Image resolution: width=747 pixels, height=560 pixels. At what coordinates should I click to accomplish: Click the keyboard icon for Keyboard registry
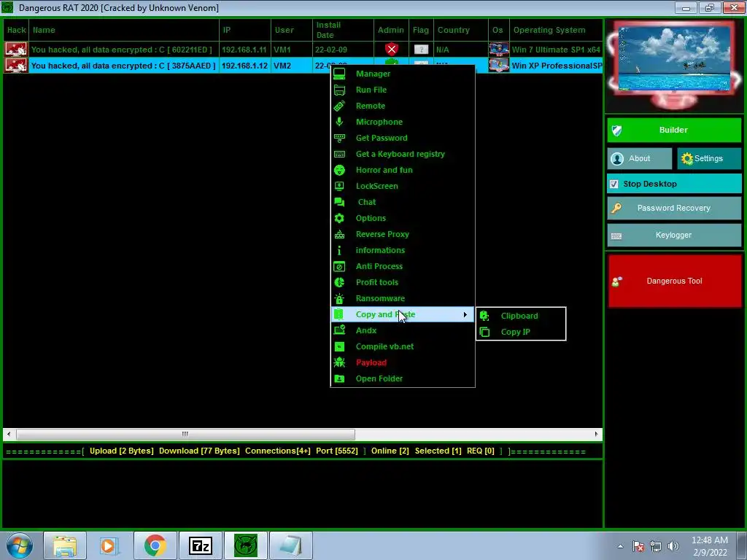point(339,155)
